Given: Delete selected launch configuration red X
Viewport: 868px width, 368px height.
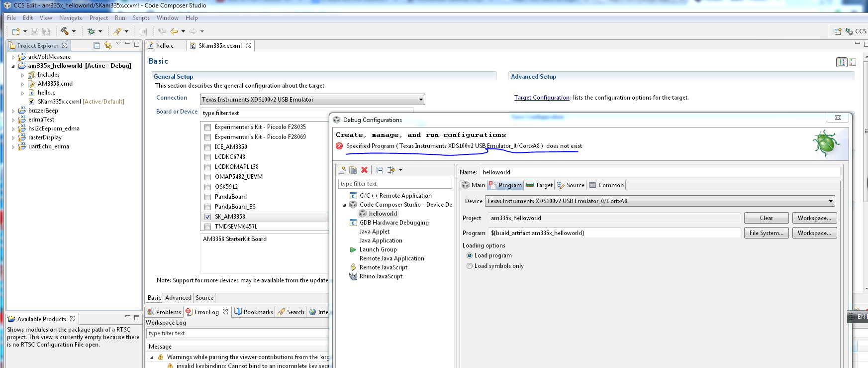Looking at the screenshot, I should 364,170.
